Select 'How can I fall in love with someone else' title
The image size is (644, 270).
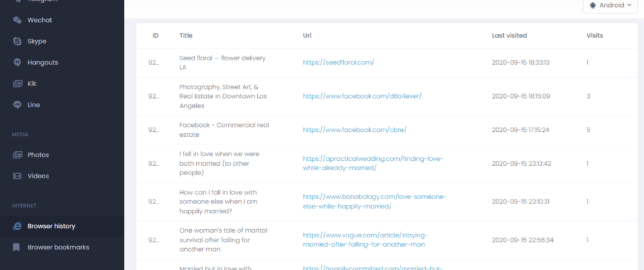218,202
